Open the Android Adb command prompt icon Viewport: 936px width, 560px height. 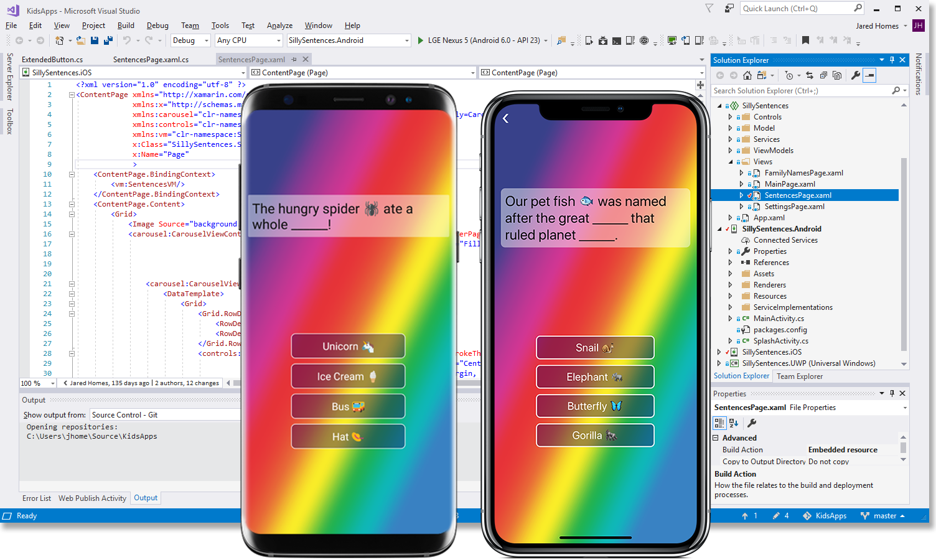coord(616,40)
